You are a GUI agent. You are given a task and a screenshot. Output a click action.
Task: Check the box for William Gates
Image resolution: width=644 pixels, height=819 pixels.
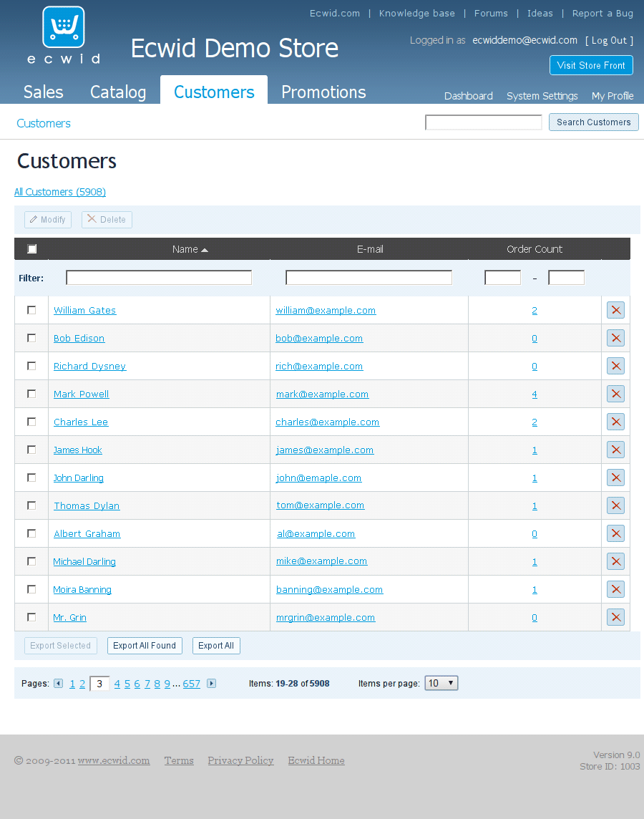[31, 310]
